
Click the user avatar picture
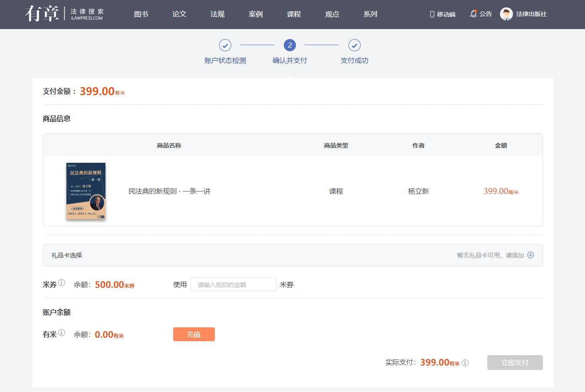(506, 14)
